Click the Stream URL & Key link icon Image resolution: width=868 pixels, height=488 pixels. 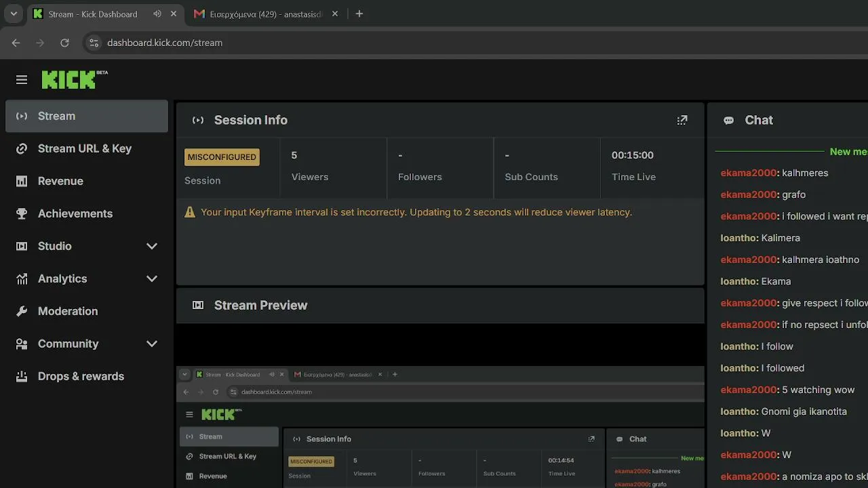[22, 148]
